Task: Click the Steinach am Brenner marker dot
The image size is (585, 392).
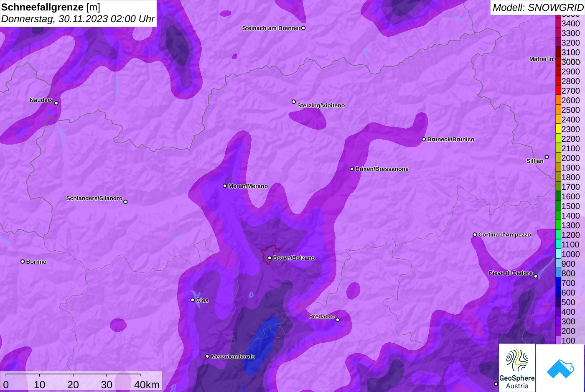Action: 303,28
